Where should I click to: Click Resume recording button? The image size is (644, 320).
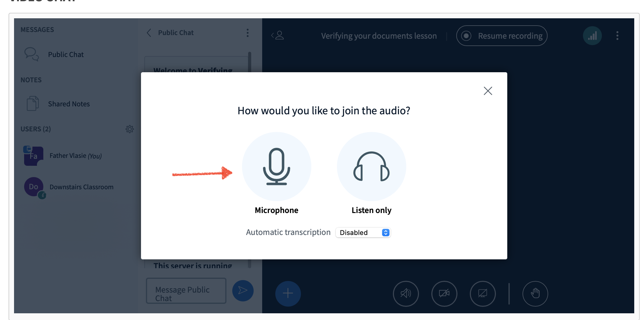(x=501, y=36)
